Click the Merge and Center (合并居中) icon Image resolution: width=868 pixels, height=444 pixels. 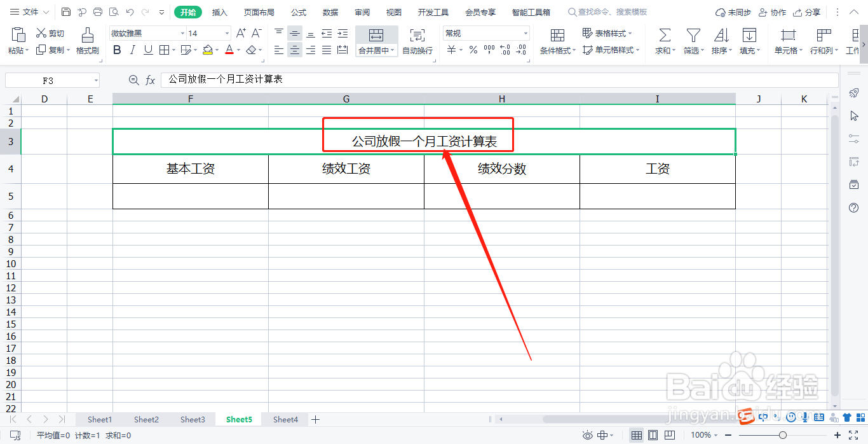(376, 36)
